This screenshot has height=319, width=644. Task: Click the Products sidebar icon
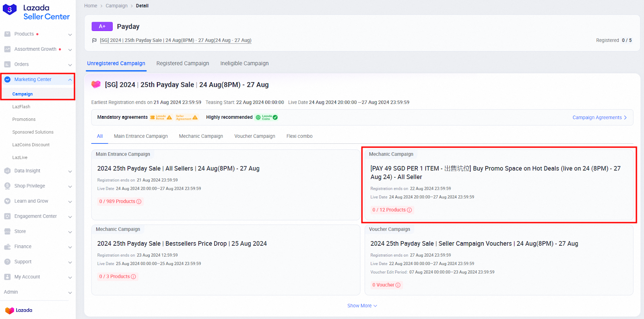[x=7, y=34]
